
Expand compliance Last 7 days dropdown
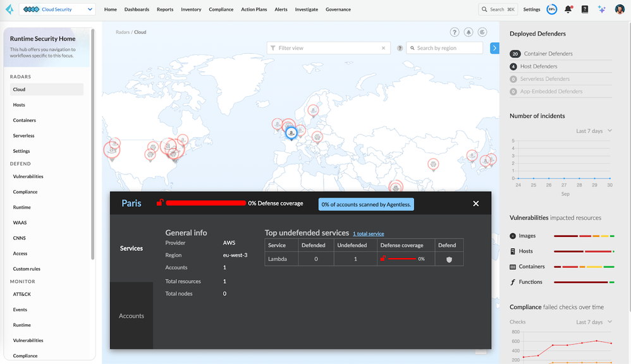(594, 322)
